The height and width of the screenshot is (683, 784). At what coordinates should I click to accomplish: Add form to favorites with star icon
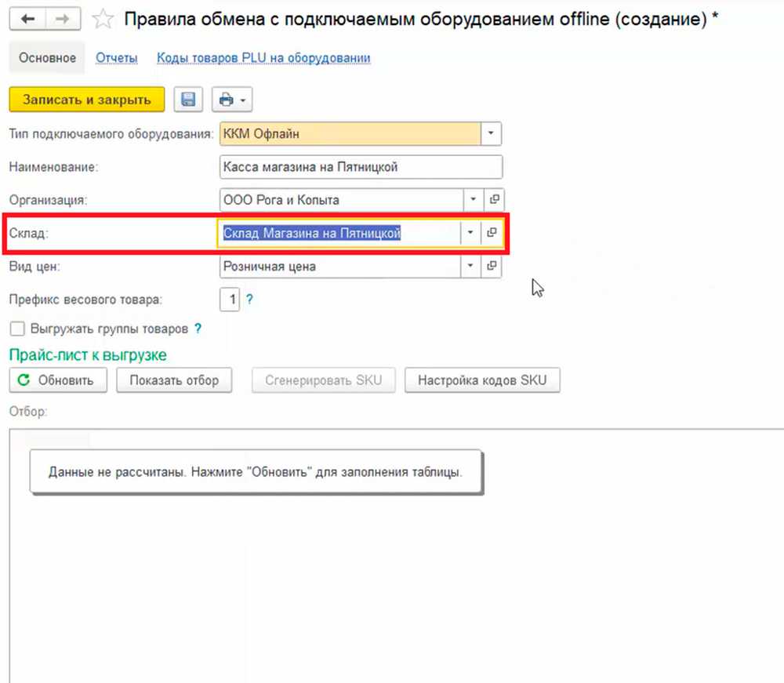pos(103,20)
